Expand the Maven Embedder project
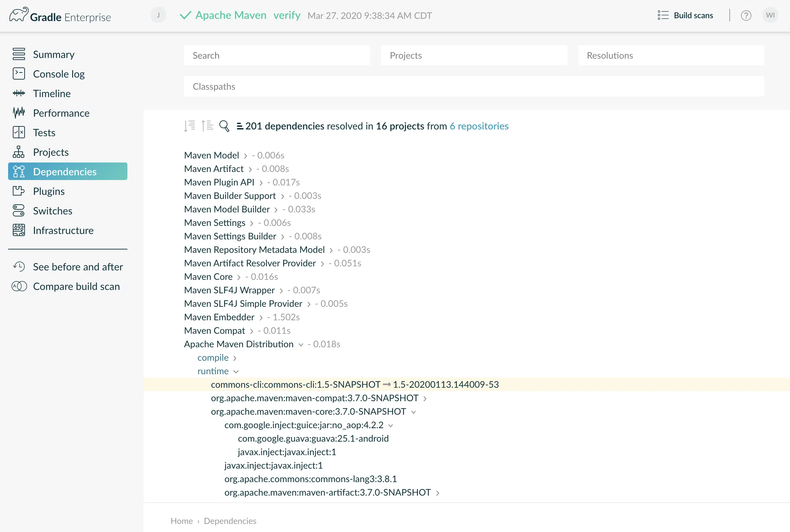Screen dimensions: 790x532 coord(261,318)
